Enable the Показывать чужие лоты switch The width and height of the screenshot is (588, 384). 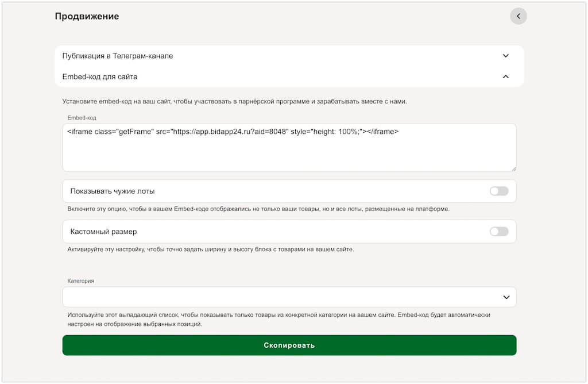pyautogui.click(x=498, y=191)
